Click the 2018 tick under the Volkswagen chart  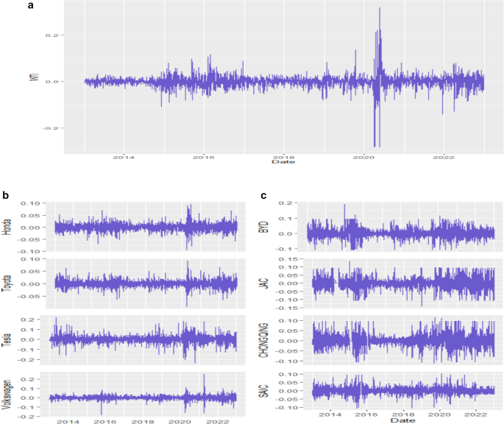[x=143, y=422]
